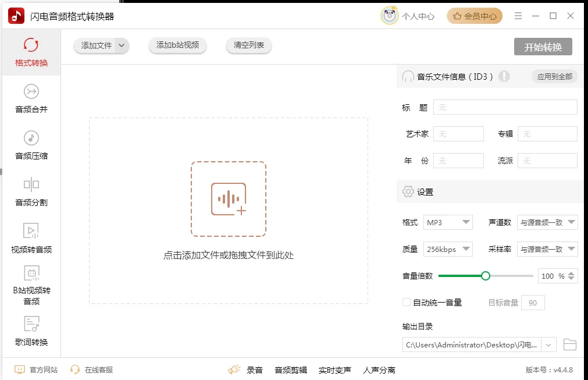588x380 pixels.
Task: Open the 歌词转换 (lyrics convert) feature
Action: click(31, 332)
